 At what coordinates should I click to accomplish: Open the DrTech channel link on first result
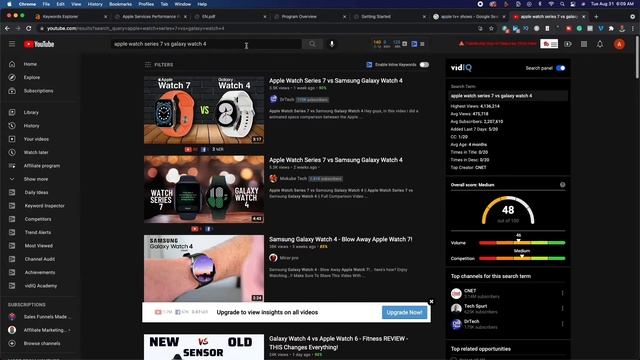pyautogui.click(x=287, y=100)
